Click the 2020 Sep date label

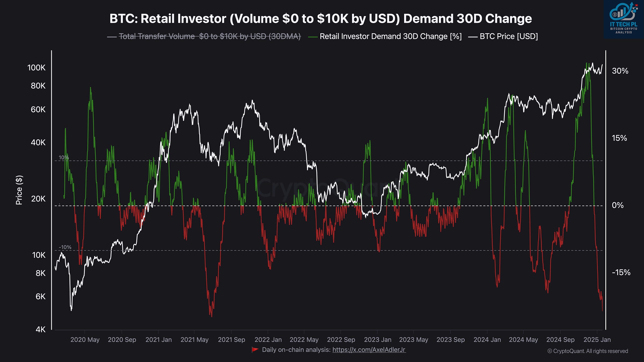(122, 340)
